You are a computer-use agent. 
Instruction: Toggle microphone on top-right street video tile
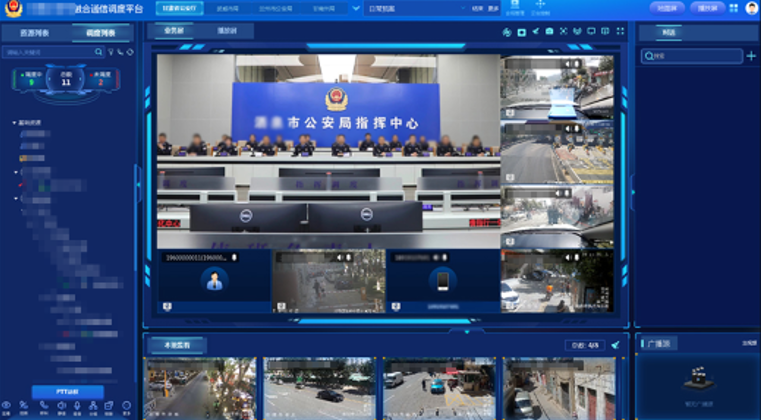point(577,64)
